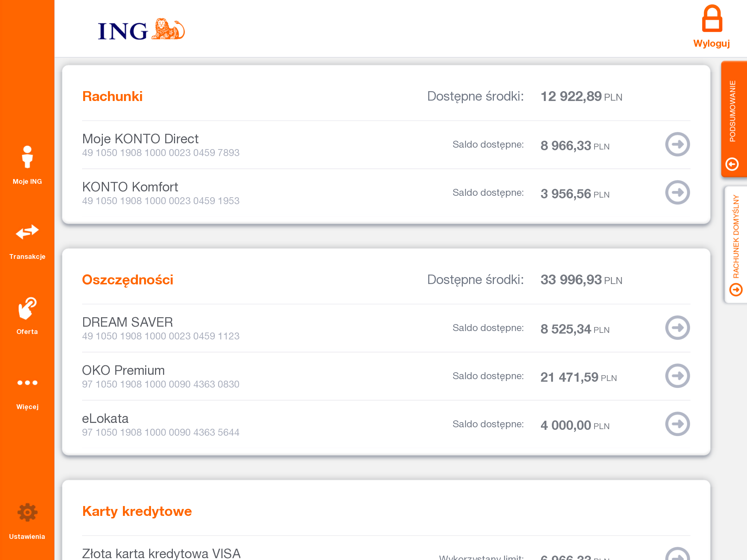Open OKO Premium details arrow
This screenshot has height=560, width=747.
click(677, 376)
